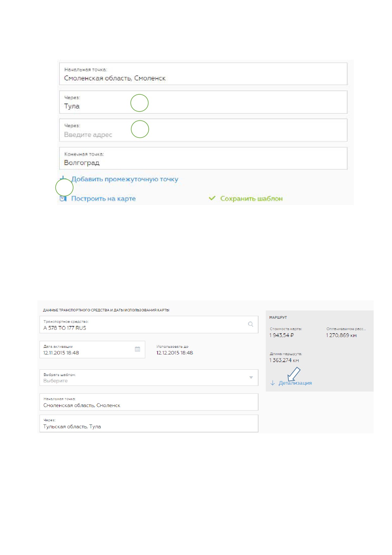The width and height of the screenshot is (392, 555).
Task: Click the empty Через field with Введите адрес
Action: (x=203, y=130)
